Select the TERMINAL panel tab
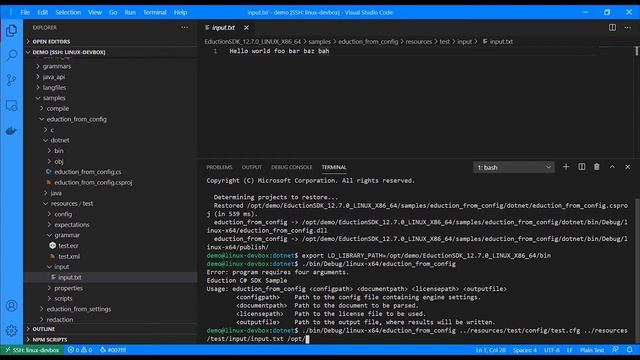The image size is (640, 360). (x=334, y=167)
